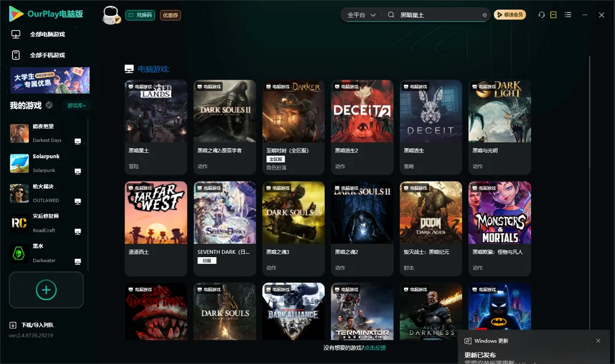The height and width of the screenshot is (364, 615).
Task: Open the 大学生专属优惠 banner
Action: pyautogui.click(x=50, y=80)
